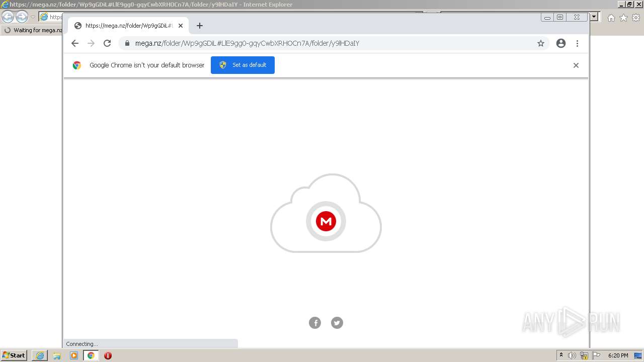
Task: Open a new Chrome tab
Action: click(x=200, y=26)
